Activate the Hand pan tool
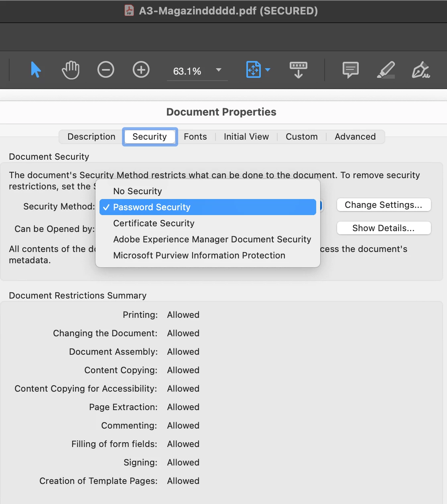This screenshot has height=504, width=447. (x=71, y=70)
